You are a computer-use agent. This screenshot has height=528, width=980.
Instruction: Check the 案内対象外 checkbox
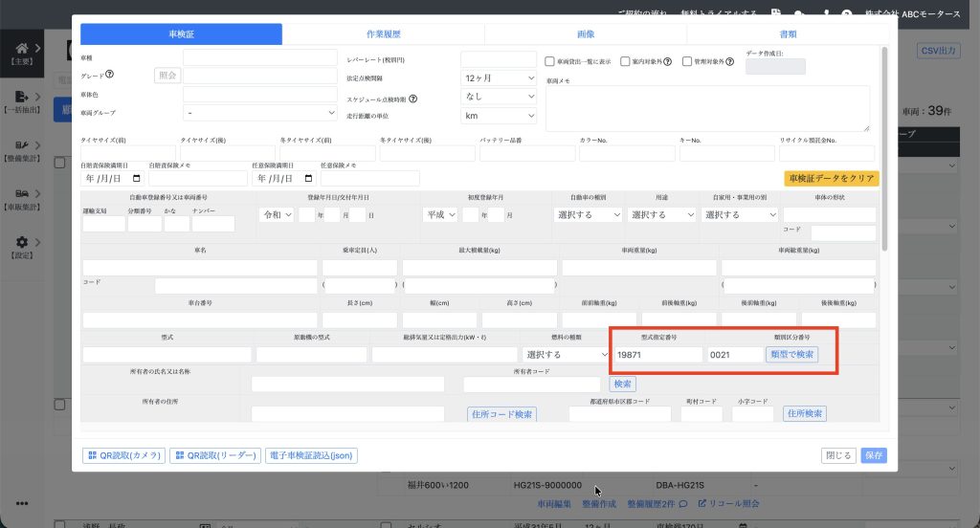click(x=625, y=62)
